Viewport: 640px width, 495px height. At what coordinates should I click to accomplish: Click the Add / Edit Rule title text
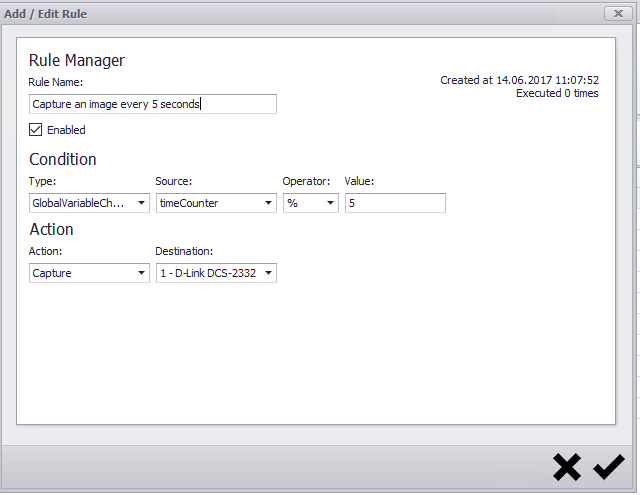click(x=46, y=14)
